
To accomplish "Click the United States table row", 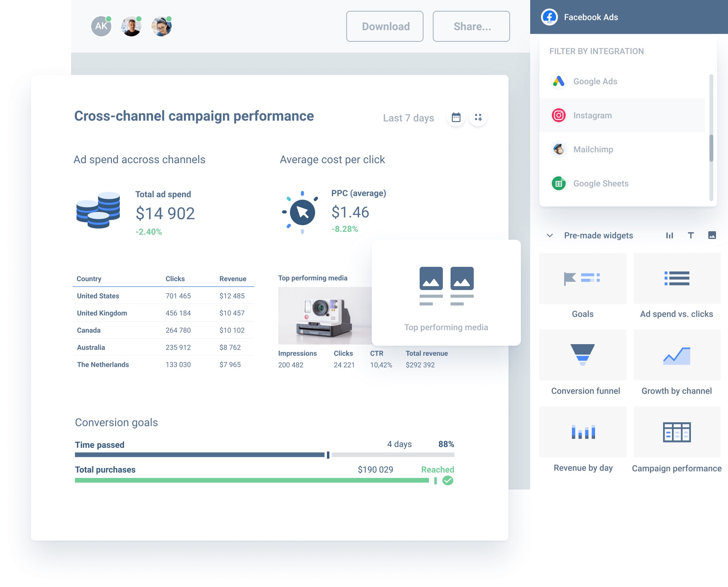I will pos(163,296).
